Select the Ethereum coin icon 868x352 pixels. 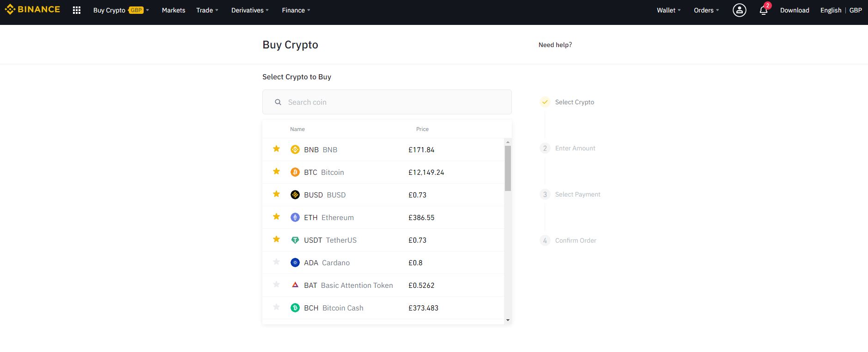coord(295,217)
